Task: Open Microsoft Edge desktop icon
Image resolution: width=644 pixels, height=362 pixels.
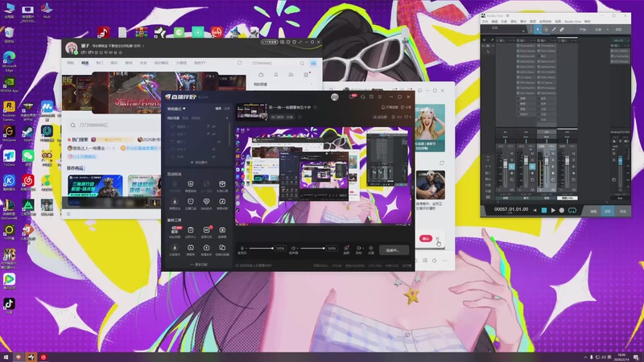Action: tap(9, 61)
